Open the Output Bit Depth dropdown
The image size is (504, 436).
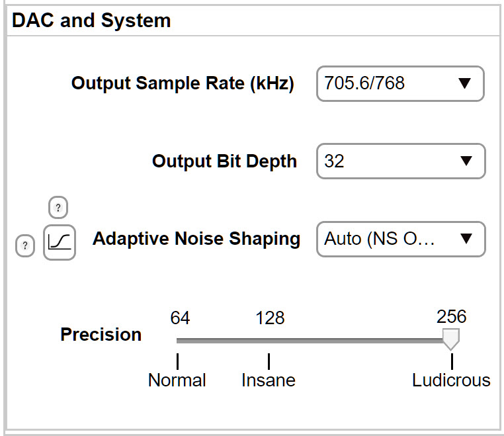(401, 161)
